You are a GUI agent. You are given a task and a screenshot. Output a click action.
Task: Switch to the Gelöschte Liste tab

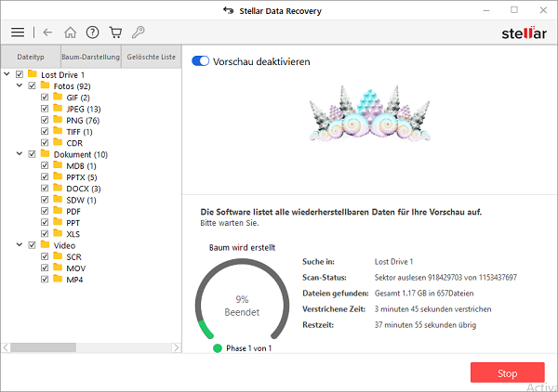click(x=152, y=57)
